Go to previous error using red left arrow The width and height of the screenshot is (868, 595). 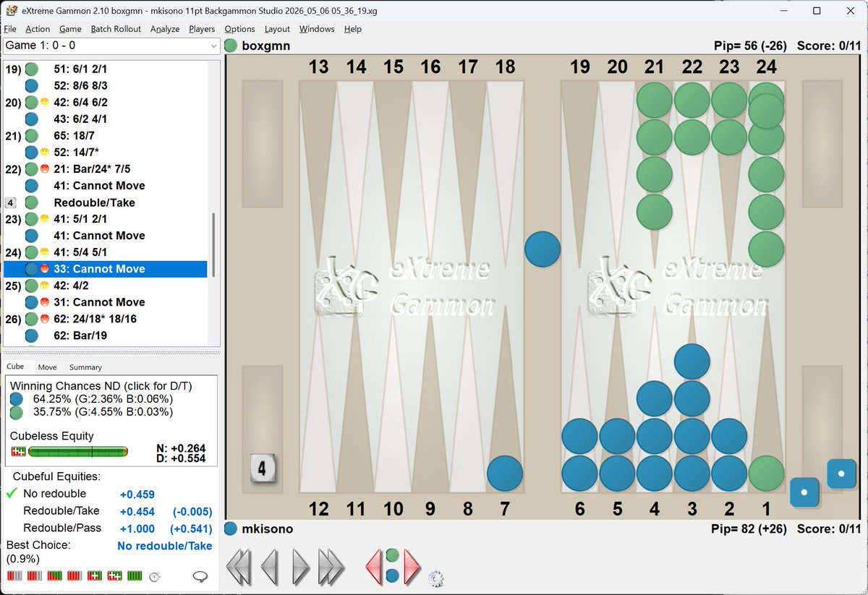(373, 567)
